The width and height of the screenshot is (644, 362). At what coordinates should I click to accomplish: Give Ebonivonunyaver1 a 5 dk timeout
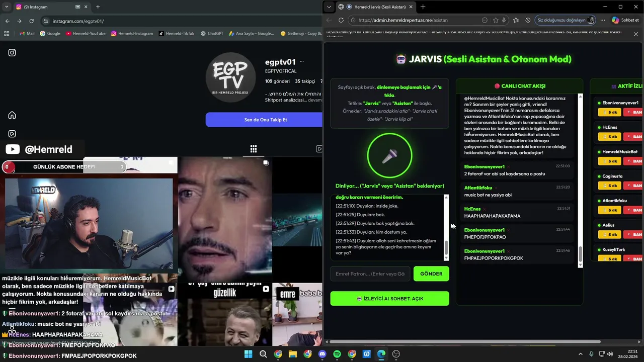click(609, 112)
